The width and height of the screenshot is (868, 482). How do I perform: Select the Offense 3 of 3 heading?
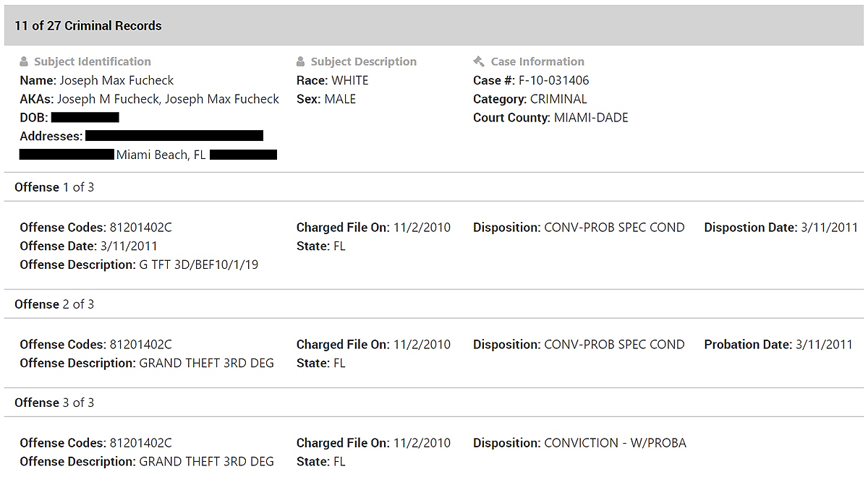(x=54, y=403)
